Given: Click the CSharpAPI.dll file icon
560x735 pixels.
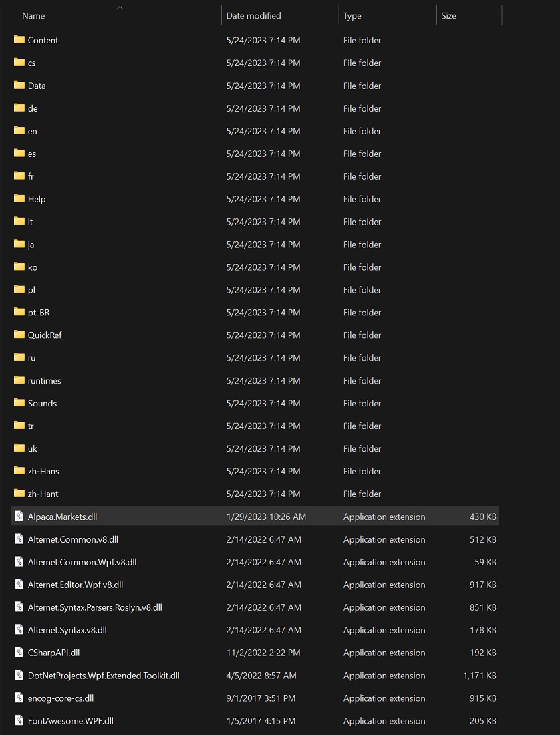Looking at the screenshot, I should (19, 652).
